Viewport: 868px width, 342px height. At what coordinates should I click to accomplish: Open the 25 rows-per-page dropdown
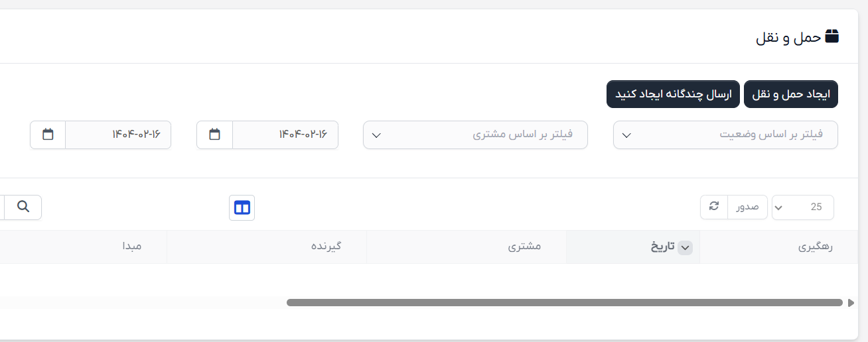coord(803,207)
